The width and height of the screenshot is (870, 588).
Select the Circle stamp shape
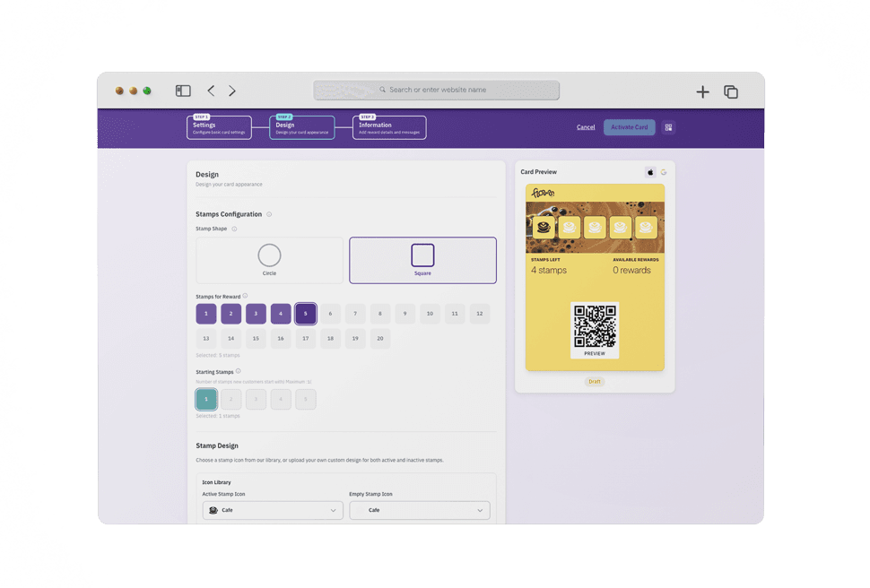tap(269, 260)
